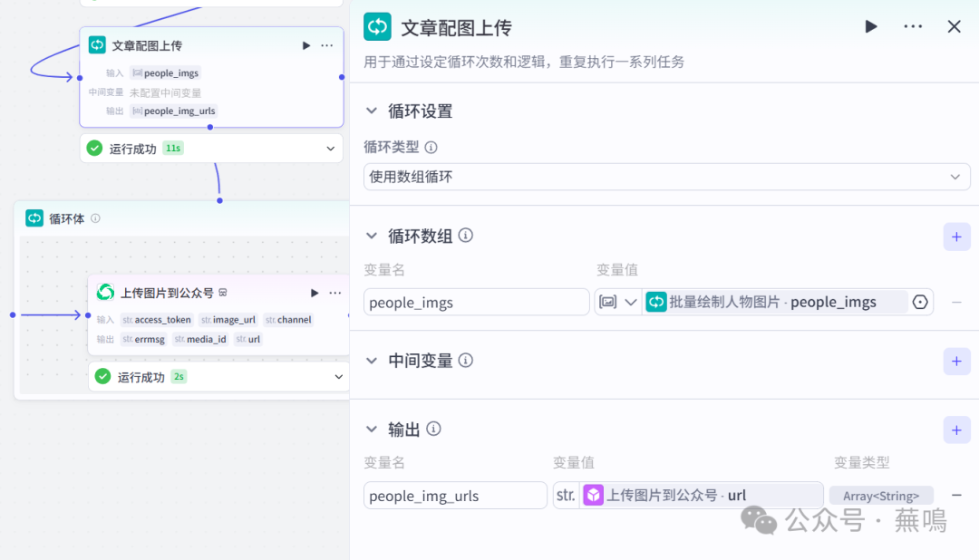Image resolution: width=979 pixels, height=560 pixels.
Task: Run the 文章配图上传 node from panel header
Action: 871,27
